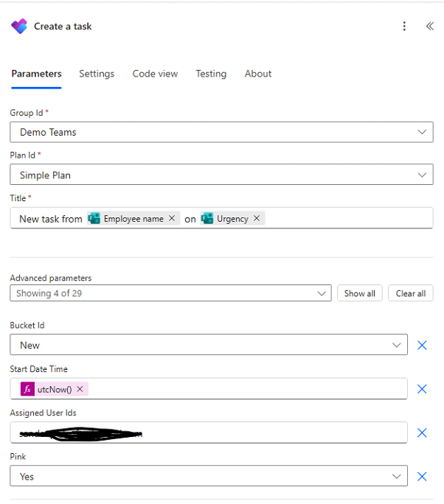Switch to the Code view tab
Screen dimensions: 444x504
(x=155, y=74)
